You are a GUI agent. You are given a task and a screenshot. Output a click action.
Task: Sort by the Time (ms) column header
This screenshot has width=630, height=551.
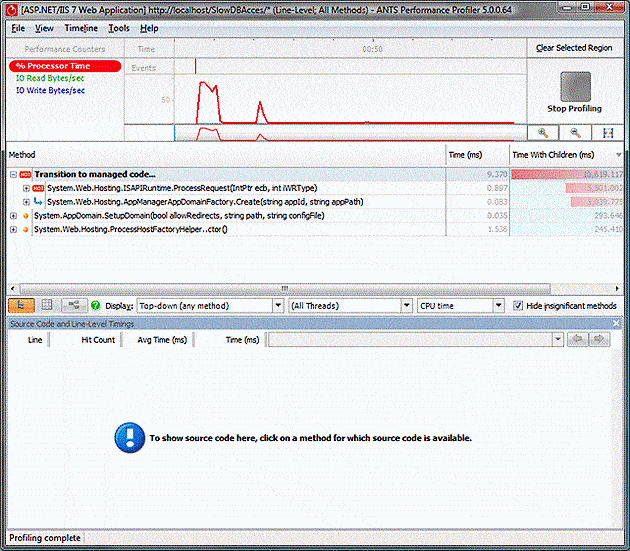pyautogui.click(x=477, y=155)
